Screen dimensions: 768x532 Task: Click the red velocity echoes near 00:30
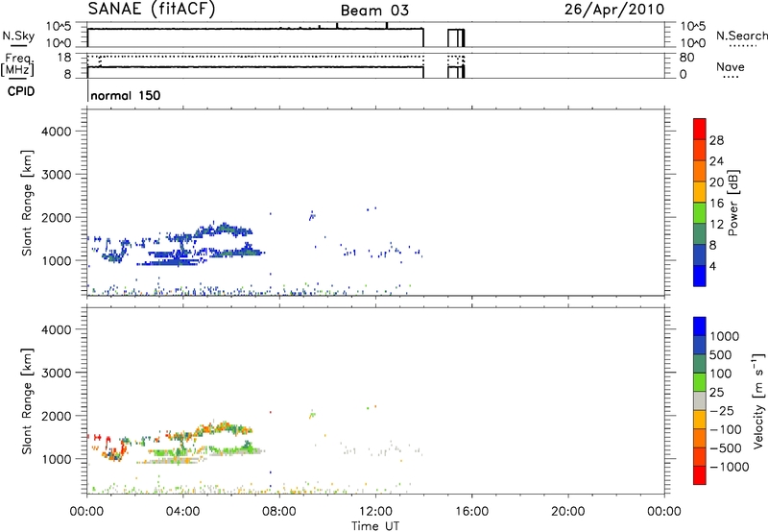(100, 437)
